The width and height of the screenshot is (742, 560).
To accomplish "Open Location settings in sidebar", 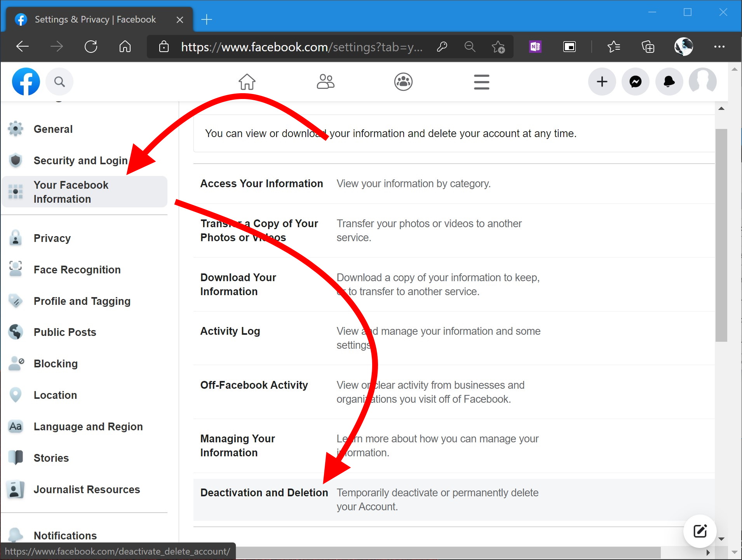I will 85,395.
